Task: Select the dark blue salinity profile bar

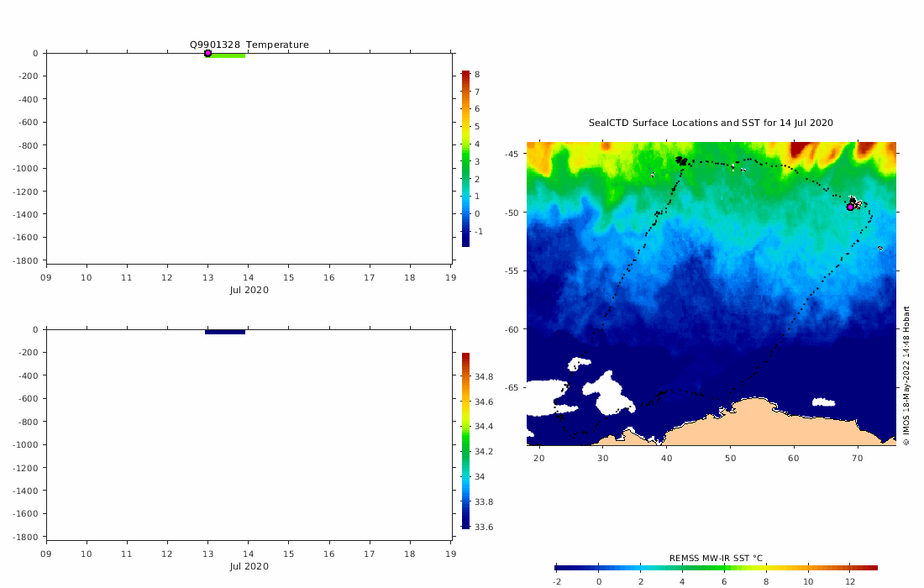Action: 225,332
